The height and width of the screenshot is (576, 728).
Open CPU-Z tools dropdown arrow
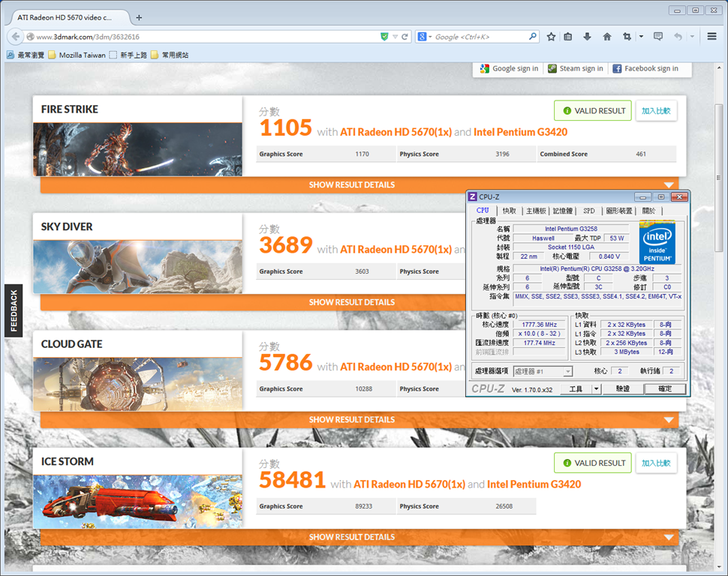597,389
